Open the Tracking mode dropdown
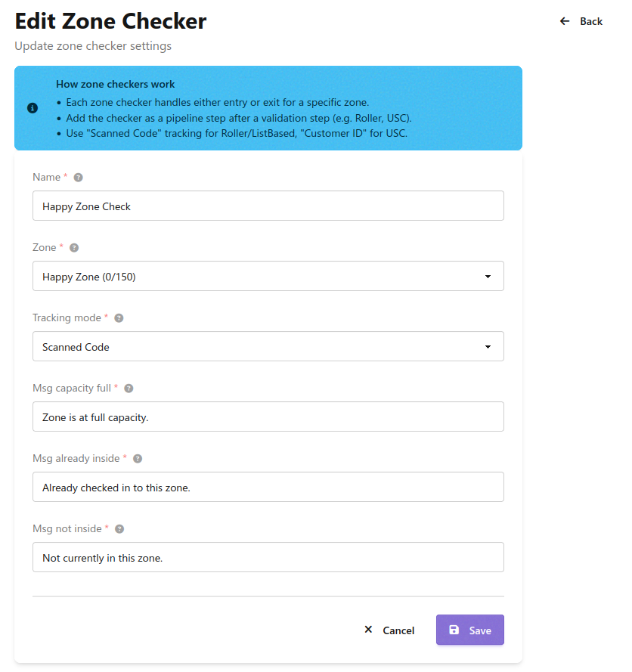Image resolution: width=632 pixels, height=672 pixels. point(268,346)
